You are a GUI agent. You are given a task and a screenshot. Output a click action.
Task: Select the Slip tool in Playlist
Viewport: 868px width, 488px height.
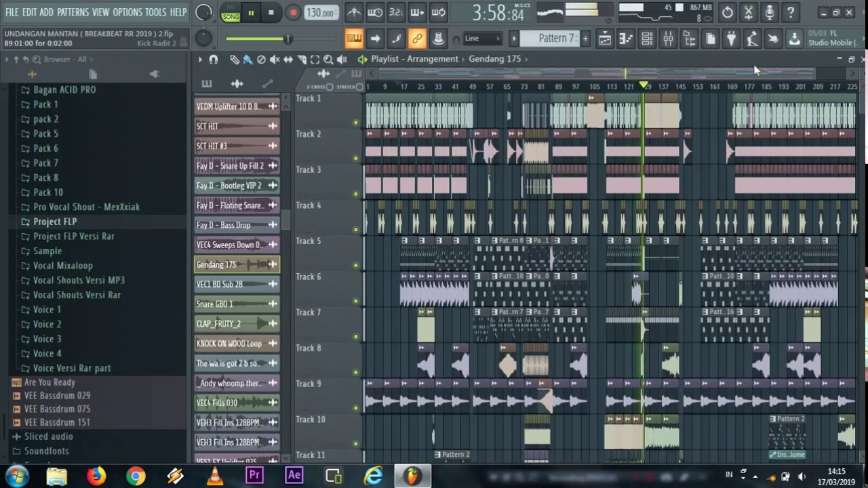[x=288, y=60]
